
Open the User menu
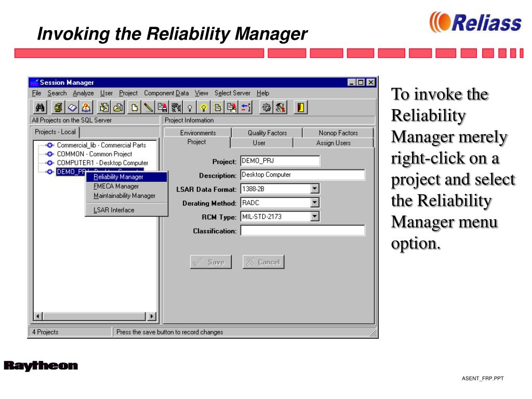tap(106, 93)
